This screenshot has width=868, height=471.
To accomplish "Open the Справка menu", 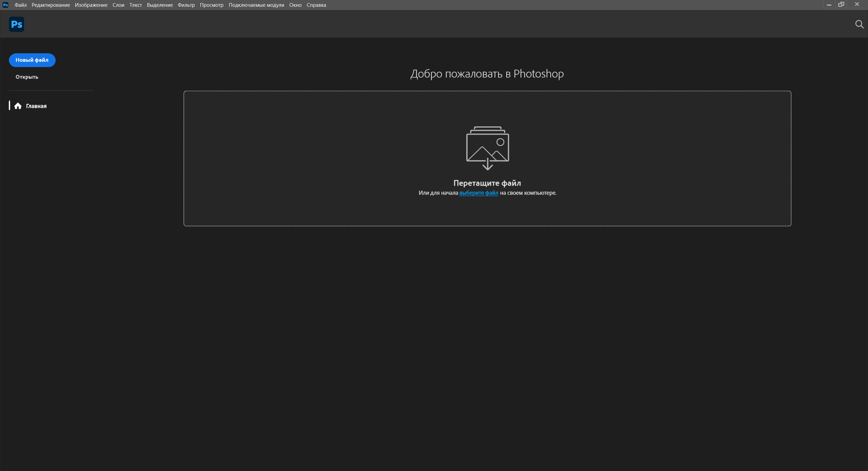I will tap(316, 5).
